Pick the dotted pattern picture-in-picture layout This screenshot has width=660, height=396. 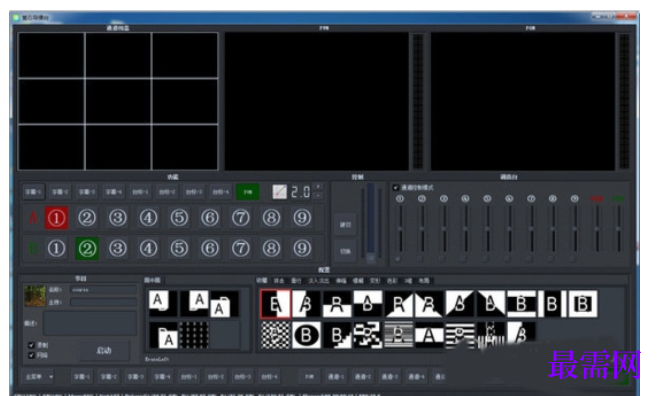[194, 335]
